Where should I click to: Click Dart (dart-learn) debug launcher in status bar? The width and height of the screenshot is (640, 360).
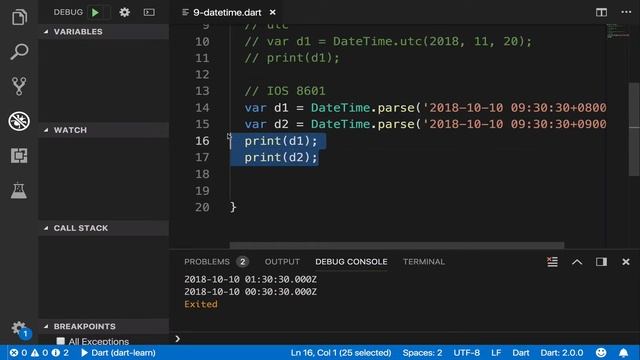(x=118, y=353)
